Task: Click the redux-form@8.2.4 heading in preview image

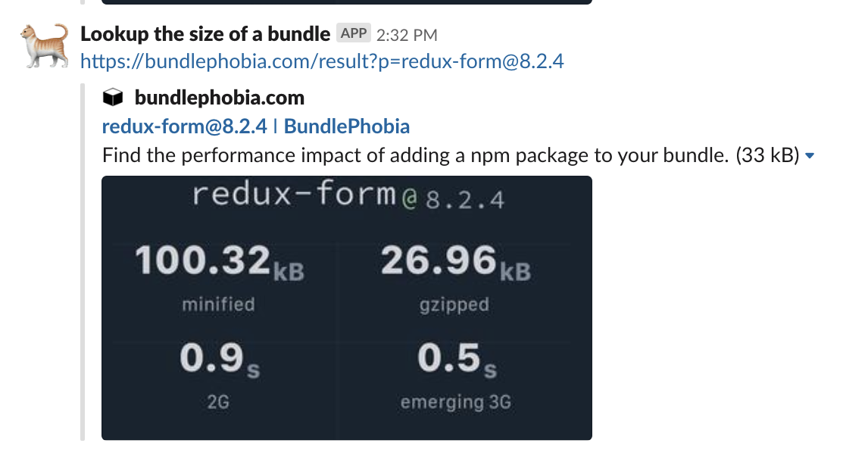Action: [348, 196]
